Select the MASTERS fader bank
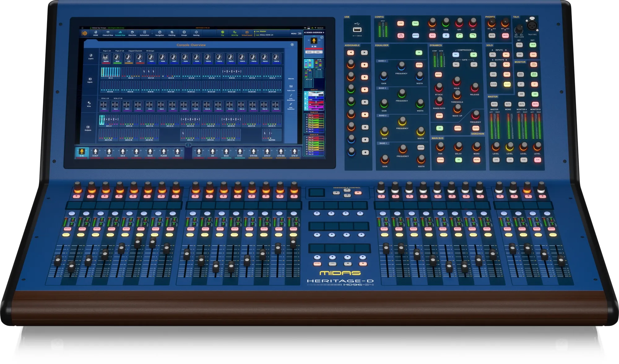Screen dimensions: 619x364 271,135
